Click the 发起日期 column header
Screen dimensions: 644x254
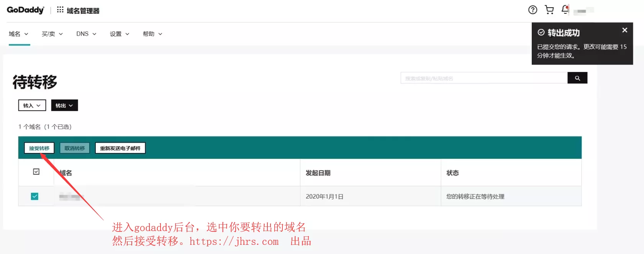pos(318,173)
